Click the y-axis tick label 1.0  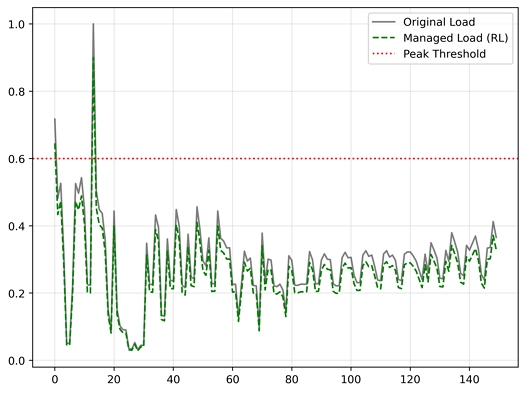[16, 24]
